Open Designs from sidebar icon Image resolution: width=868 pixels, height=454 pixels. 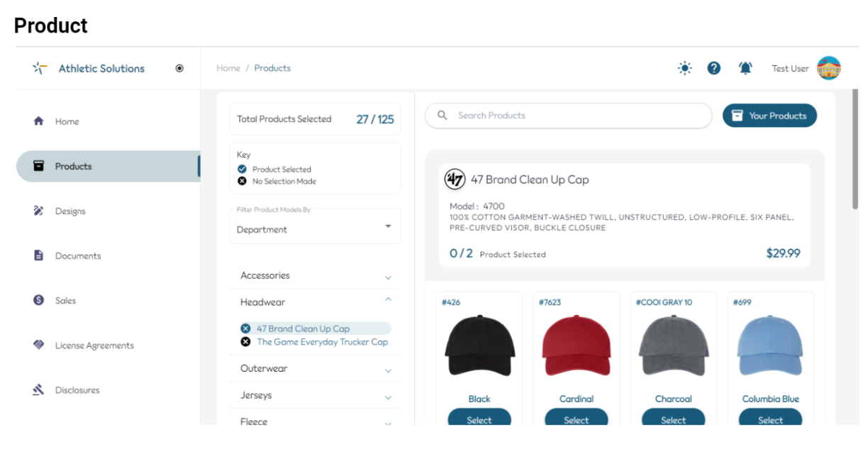[x=39, y=211]
